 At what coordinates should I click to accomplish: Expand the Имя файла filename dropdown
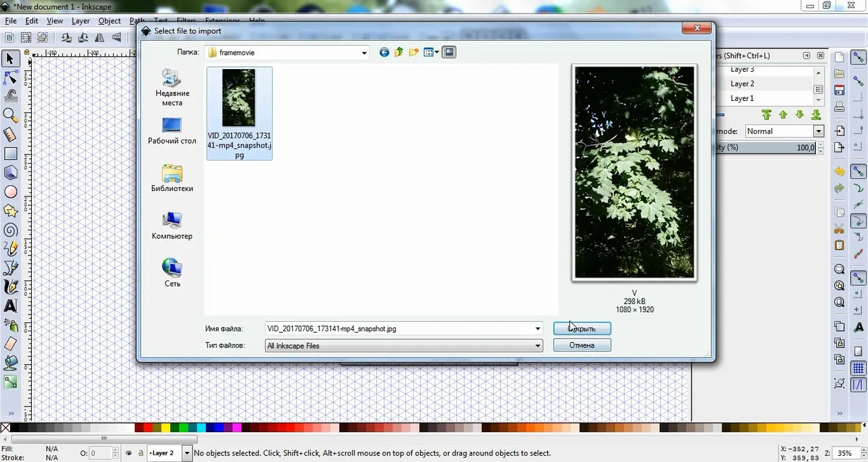point(537,329)
